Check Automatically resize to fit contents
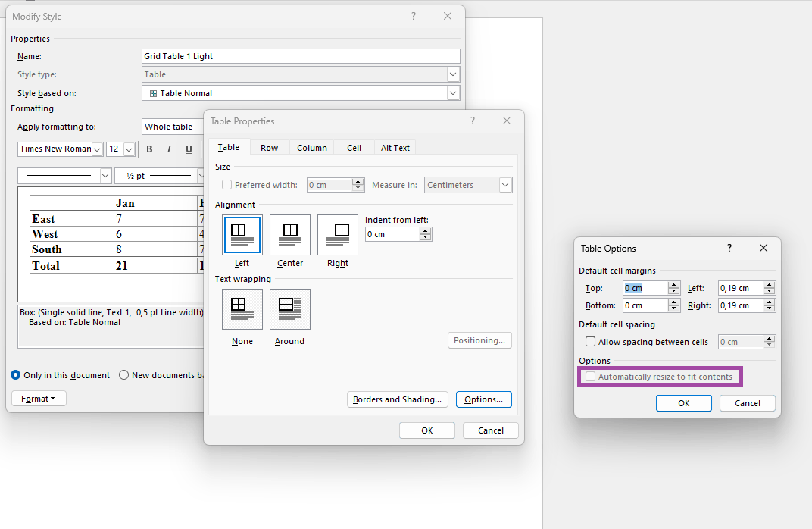 click(590, 377)
